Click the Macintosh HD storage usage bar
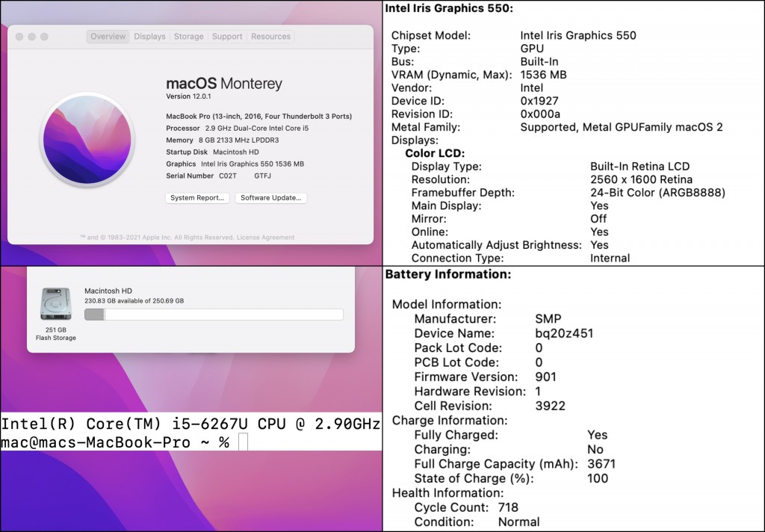 (x=214, y=315)
